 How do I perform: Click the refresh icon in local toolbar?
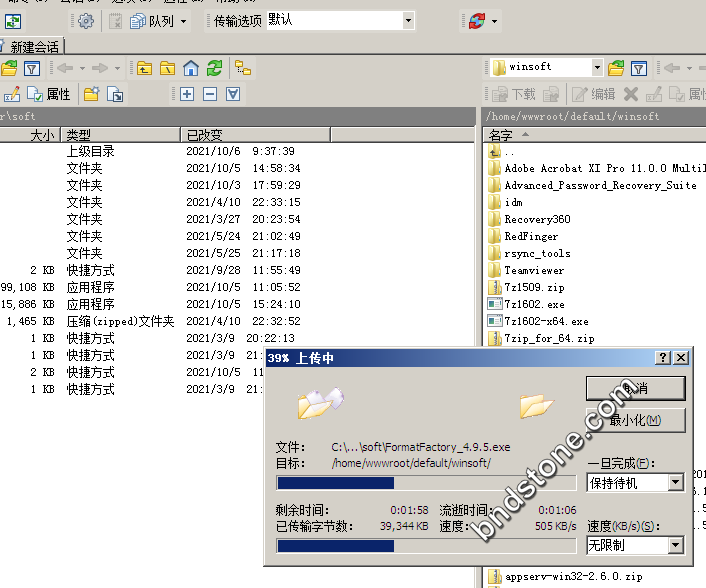214,68
